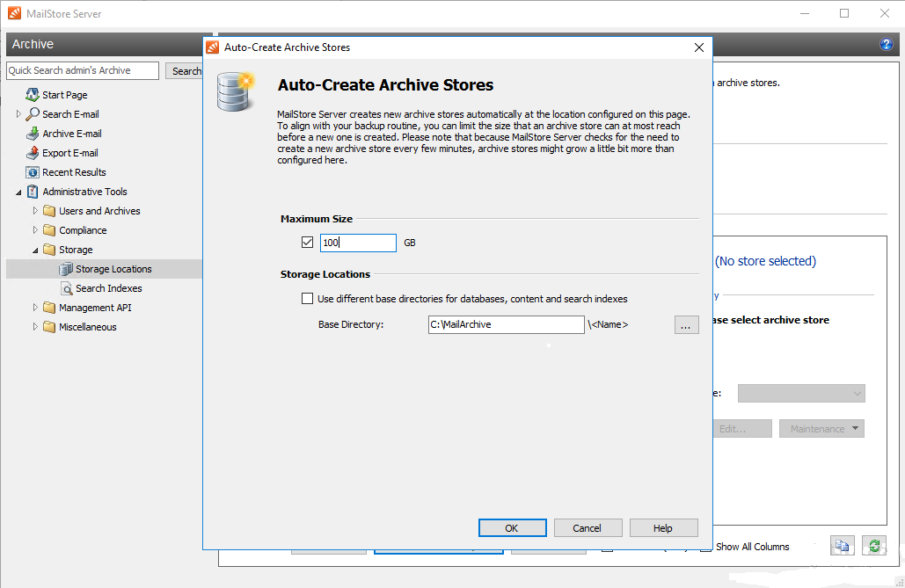
Task: Expand the Search E-mail tree node
Action: tap(18, 114)
